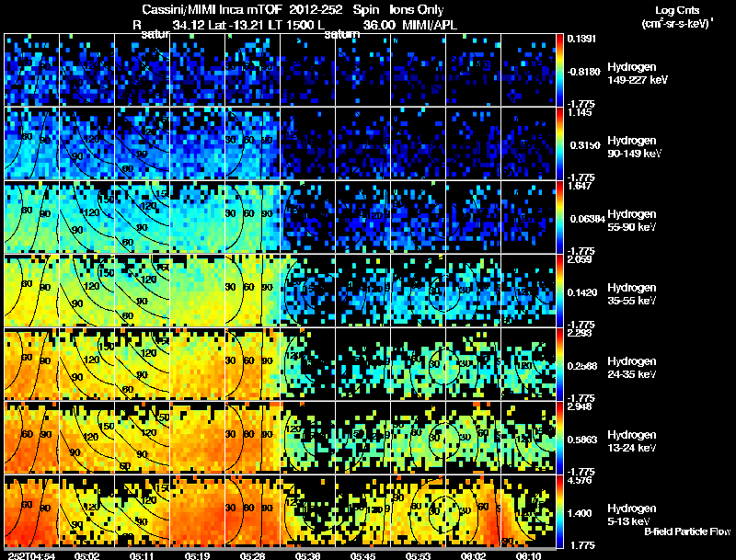Click the Hydrogen 90-149 keV color bar

pos(559,143)
